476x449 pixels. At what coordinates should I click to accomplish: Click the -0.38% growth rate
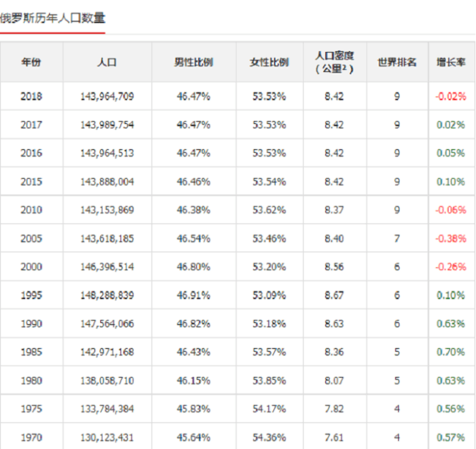point(451,238)
